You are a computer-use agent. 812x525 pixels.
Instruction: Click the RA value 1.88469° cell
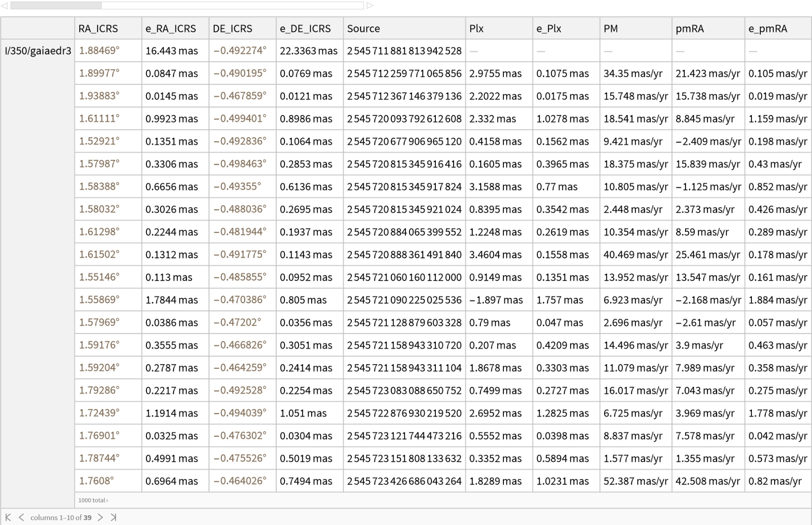99,51
